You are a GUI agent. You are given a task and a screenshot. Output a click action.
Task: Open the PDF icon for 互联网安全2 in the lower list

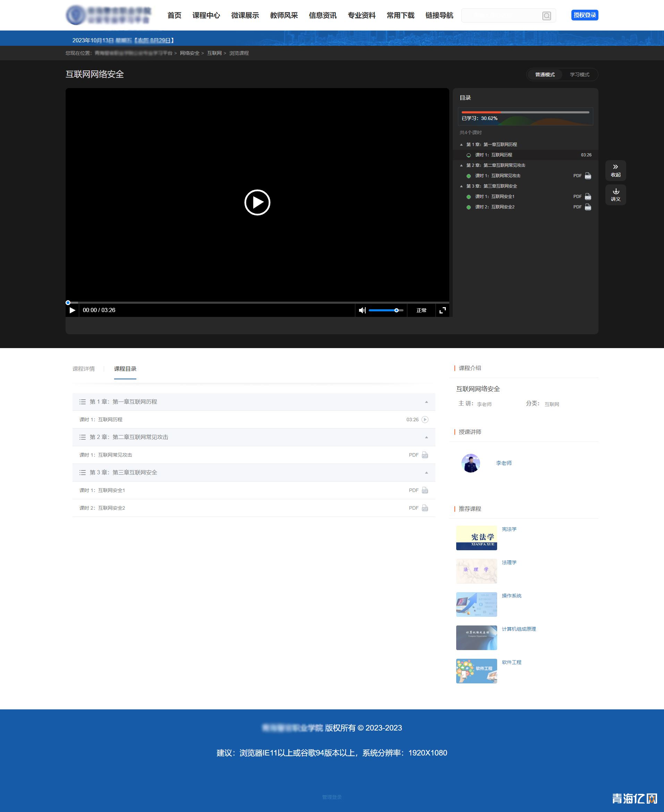pyautogui.click(x=425, y=508)
